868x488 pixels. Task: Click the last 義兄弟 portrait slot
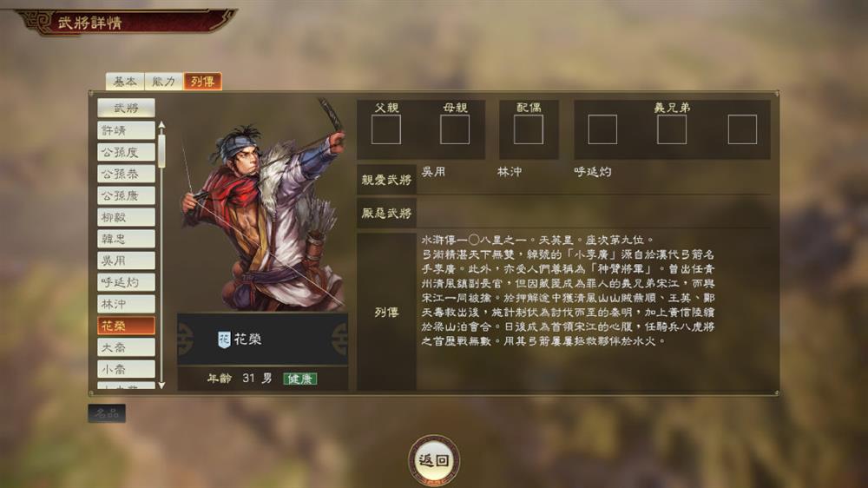pyautogui.click(x=742, y=129)
